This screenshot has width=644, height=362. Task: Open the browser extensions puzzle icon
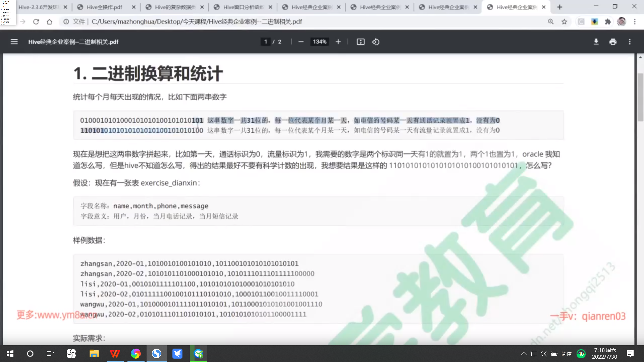tap(608, 22)
